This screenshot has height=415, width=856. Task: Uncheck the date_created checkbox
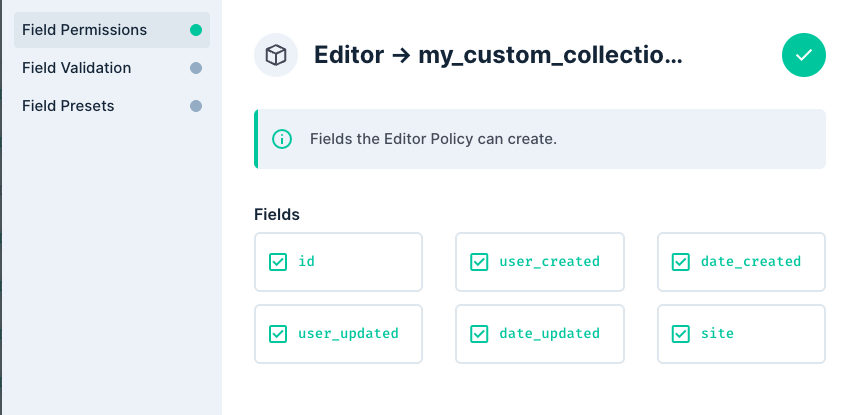coord(681,262)
